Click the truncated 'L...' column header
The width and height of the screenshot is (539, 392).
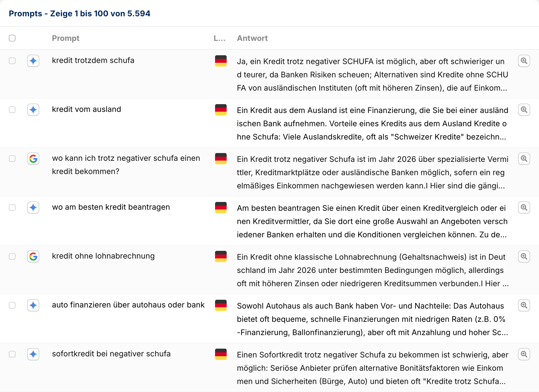click(219, 38)
